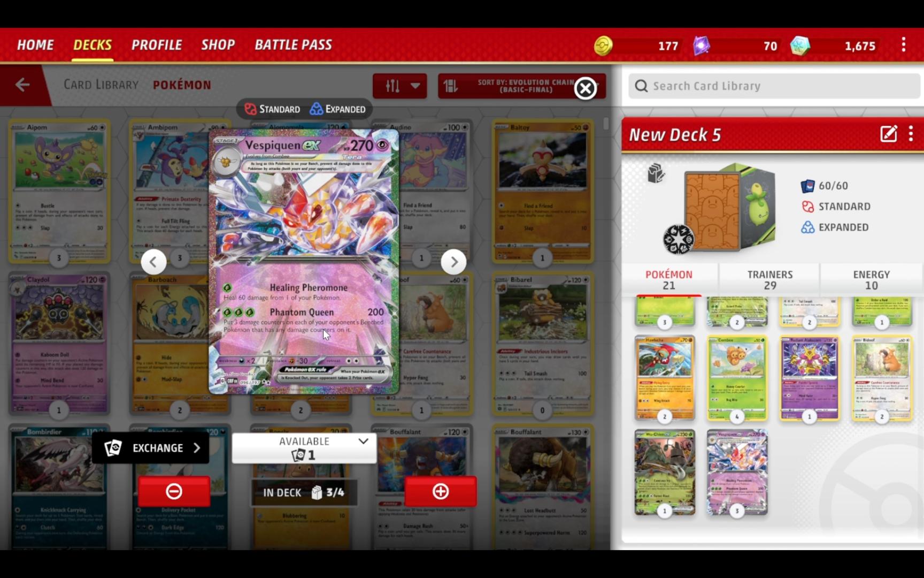Image resolution: width=924 pixels, height=578 pixels.
Task: Click the Bibarel card in library
Action: click(x=542, y=344)
